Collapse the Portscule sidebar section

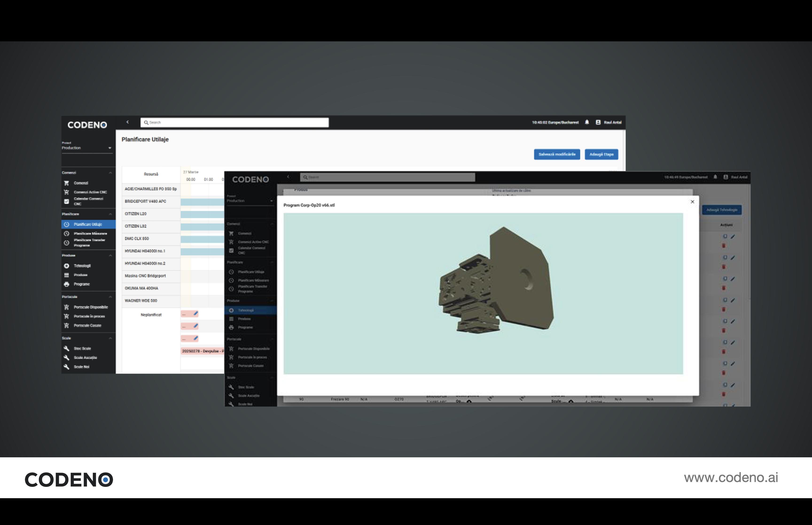pos(110,297)
